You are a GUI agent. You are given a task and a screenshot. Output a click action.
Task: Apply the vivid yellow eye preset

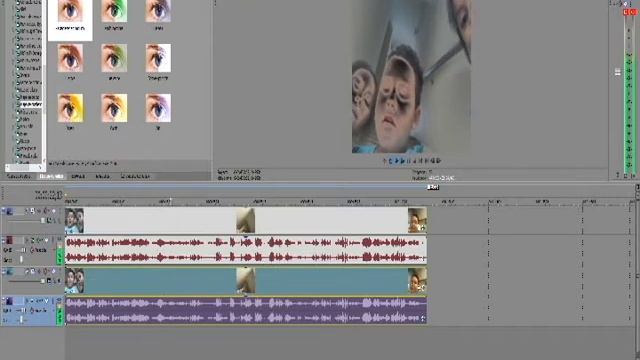click(70, 108)
